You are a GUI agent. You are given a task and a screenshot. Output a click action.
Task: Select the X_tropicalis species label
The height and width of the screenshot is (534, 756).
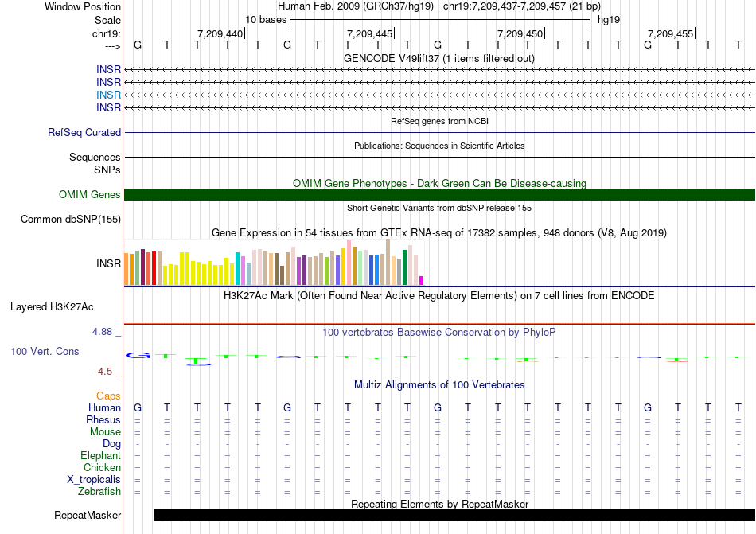(x=94, y=480)
